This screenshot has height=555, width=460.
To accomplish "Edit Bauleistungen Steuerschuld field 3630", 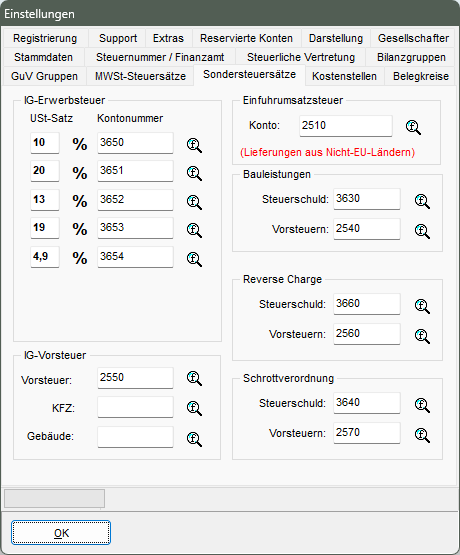I will [367, 199].
